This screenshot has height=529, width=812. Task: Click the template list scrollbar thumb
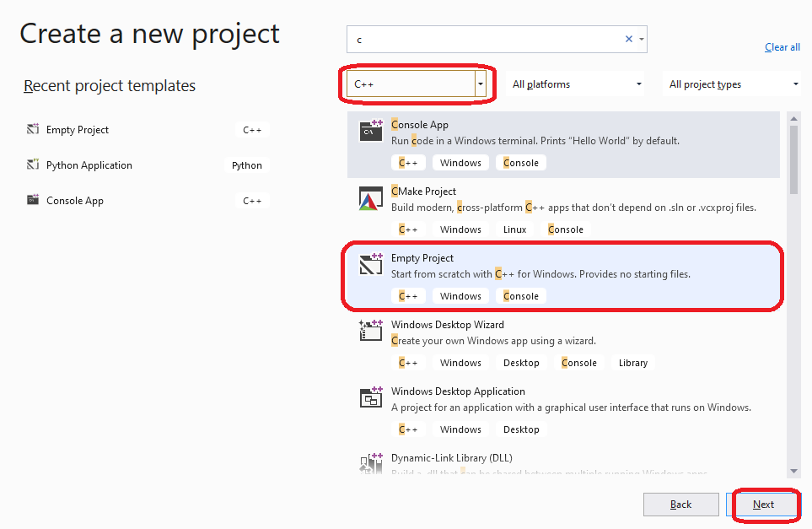pos(794,159)
